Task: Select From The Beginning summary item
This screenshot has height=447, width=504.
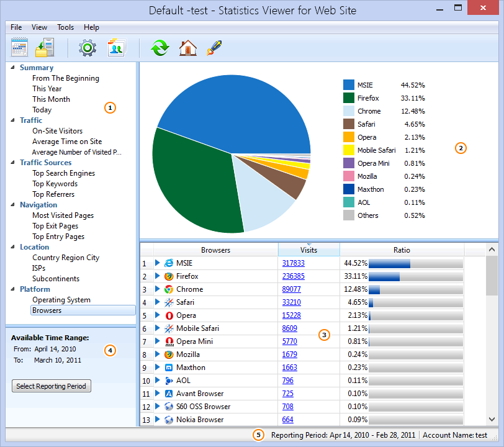Action: click(66, 78)
